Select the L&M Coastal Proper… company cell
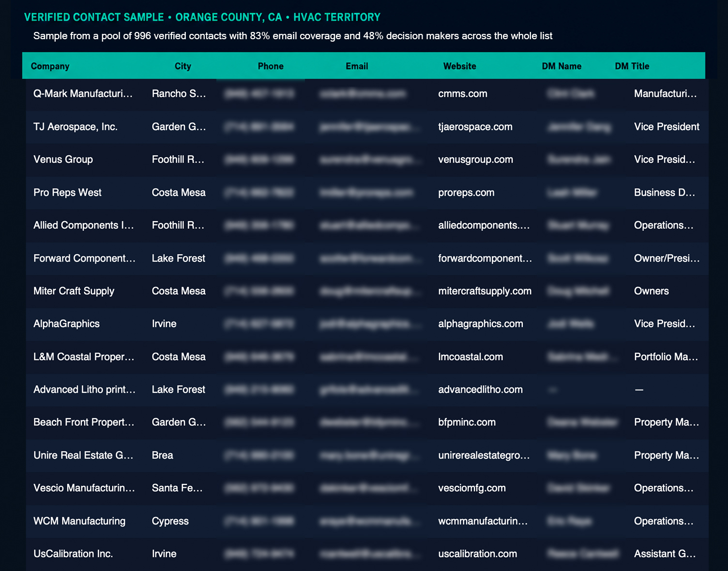728x571 pixels. point(84,357)
